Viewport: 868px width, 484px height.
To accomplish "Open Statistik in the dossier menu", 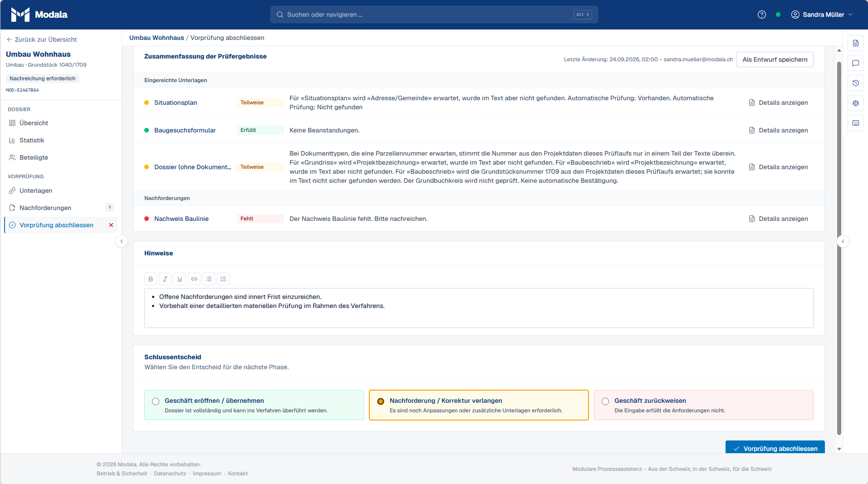I will (61, 140).
